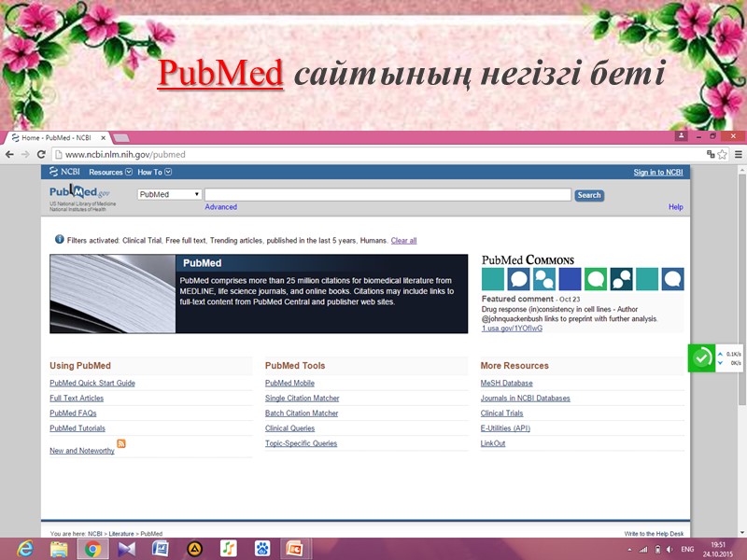Open PubMed Mobile link
This screenshot has width=747, height=560.
click(289, 383)
